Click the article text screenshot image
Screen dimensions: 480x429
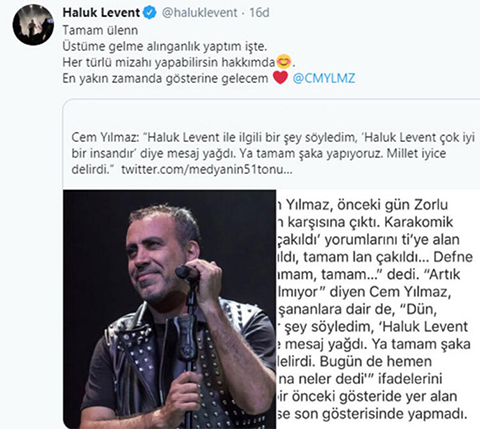coord(378,309)
